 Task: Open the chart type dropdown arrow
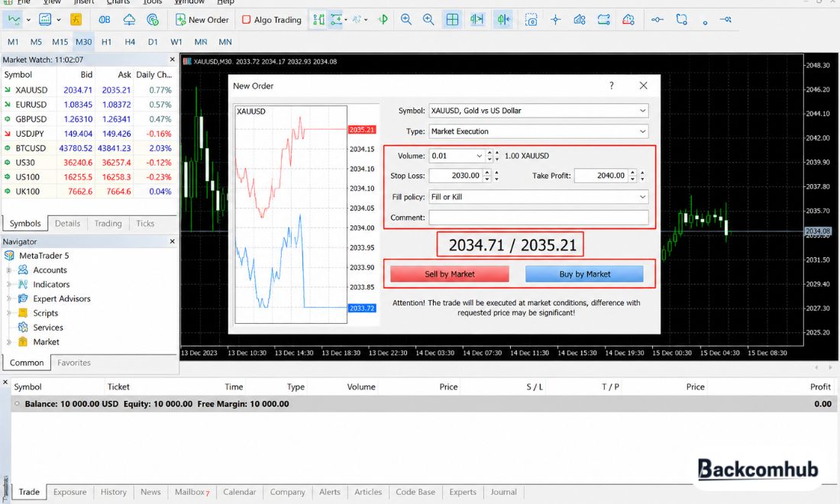[x=28, y=20]
